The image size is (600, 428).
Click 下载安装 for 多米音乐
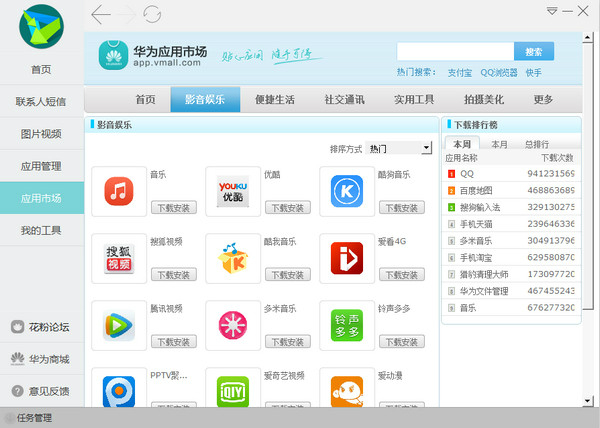click(x=288, y=342)
